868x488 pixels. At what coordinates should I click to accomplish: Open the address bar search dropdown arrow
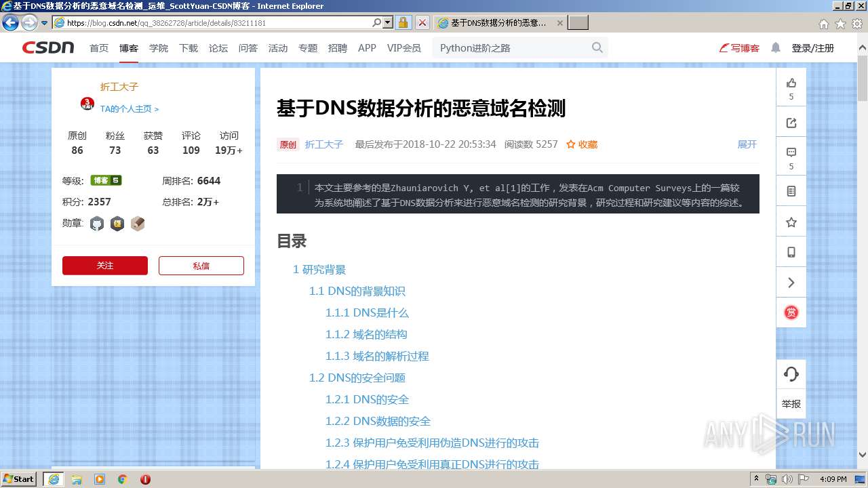(388, 22)
